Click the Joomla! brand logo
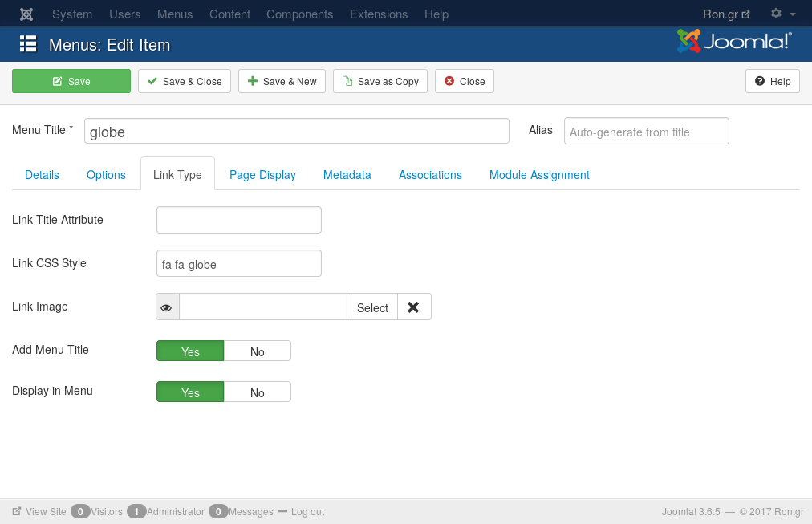The width and height of the screenshot is (812, 524). pos(734,41)
